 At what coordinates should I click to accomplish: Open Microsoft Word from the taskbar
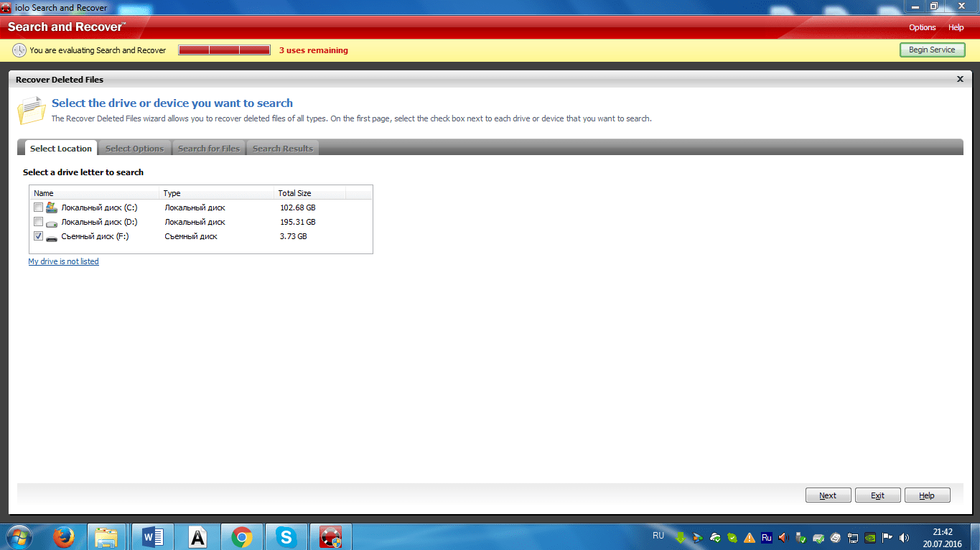tap(153, 536)
